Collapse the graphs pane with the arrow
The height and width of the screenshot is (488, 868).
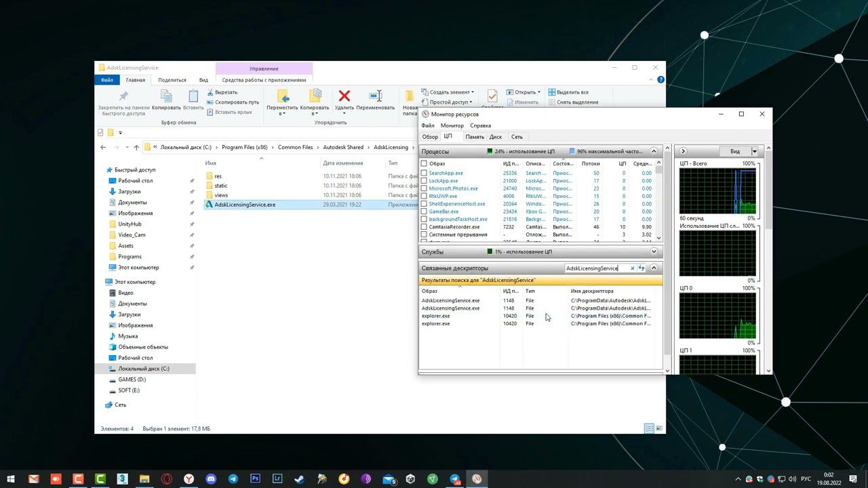(683, 151)
